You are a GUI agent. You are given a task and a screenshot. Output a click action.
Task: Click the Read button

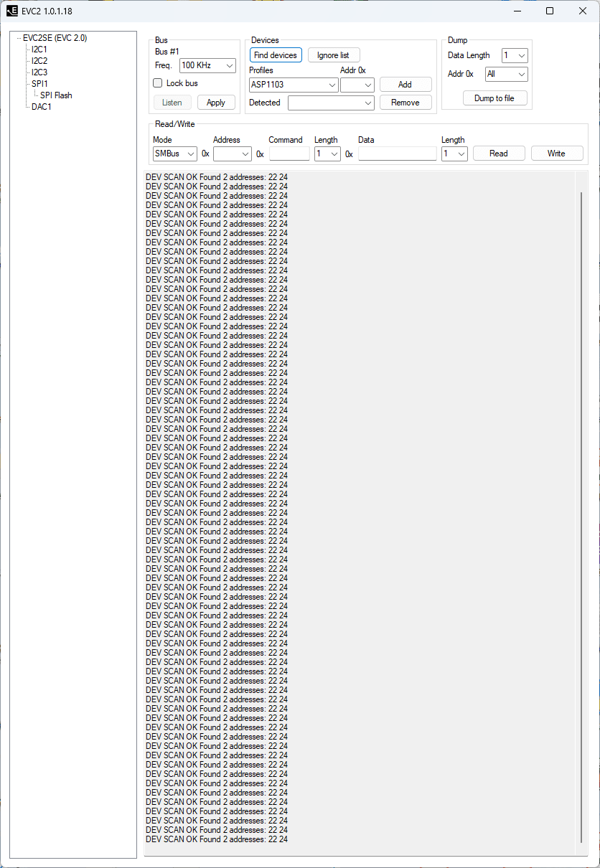pyautogui.click(x=499, y=154)
